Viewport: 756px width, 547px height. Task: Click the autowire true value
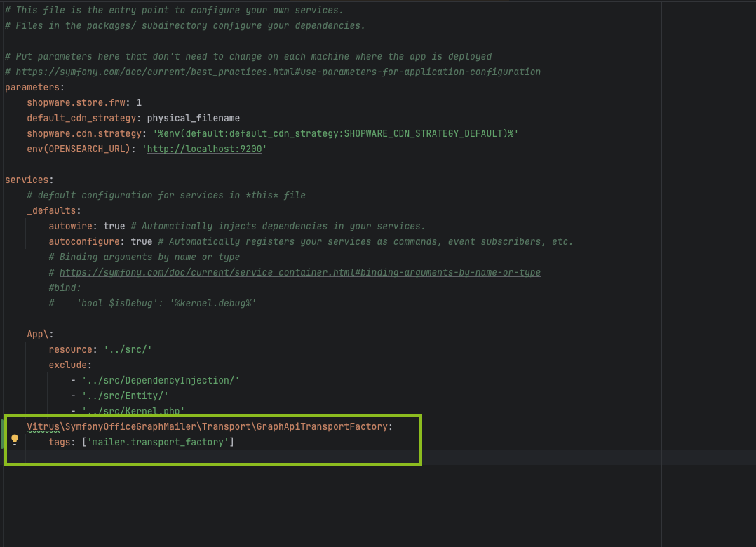point(114,226)
